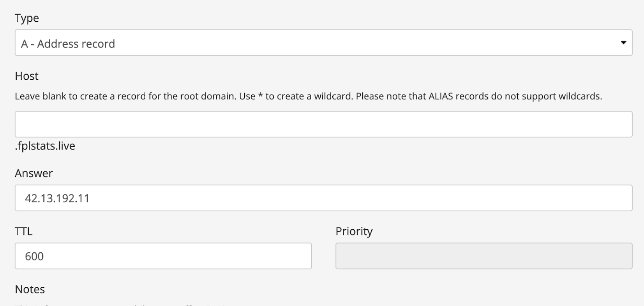The width and height of the screenshot is (644, 306).
Task: Click the "Host" field label
Action: (27, 76)
